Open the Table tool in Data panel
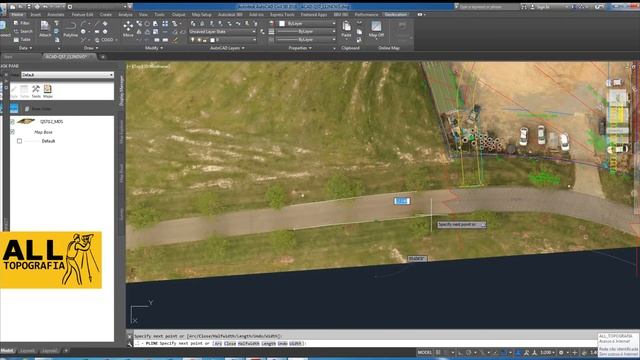The image size is (640, 360). click(22, 40)
